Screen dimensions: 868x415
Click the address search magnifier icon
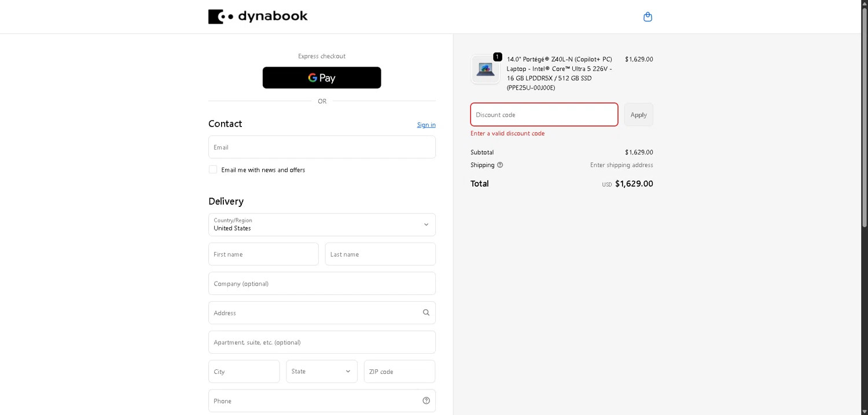(x=426, y=313)
